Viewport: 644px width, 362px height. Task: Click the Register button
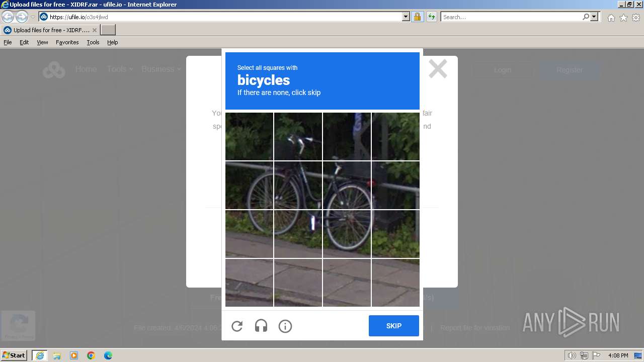click(x=570, y=70)
